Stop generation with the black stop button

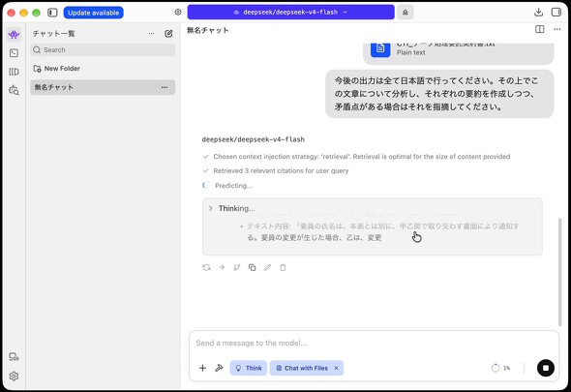tap(546, 368)
